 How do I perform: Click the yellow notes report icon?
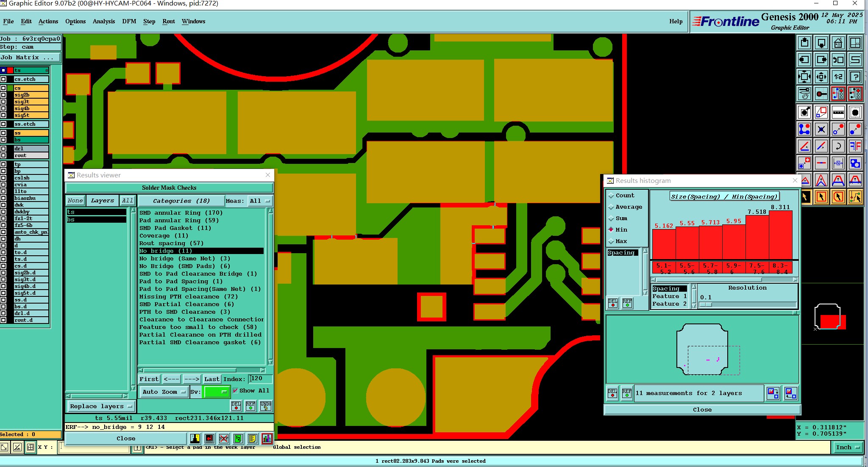[252, 439]
